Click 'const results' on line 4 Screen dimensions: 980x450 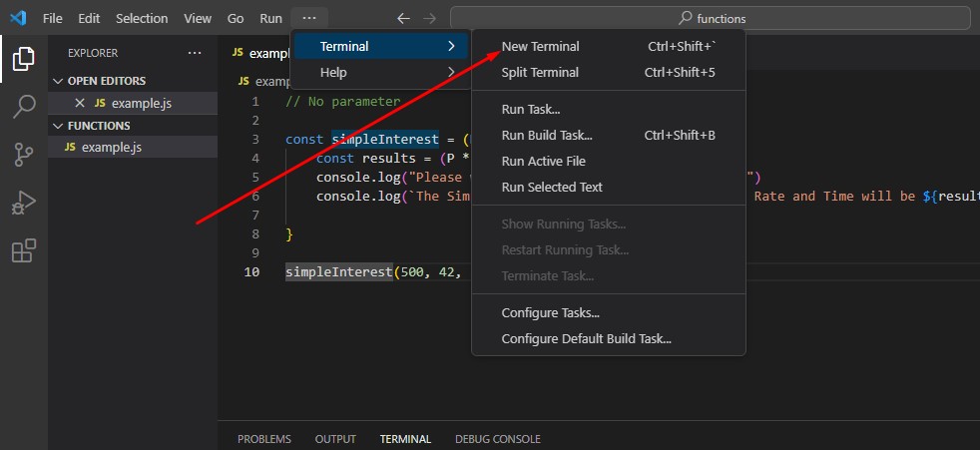pos(365,158)
